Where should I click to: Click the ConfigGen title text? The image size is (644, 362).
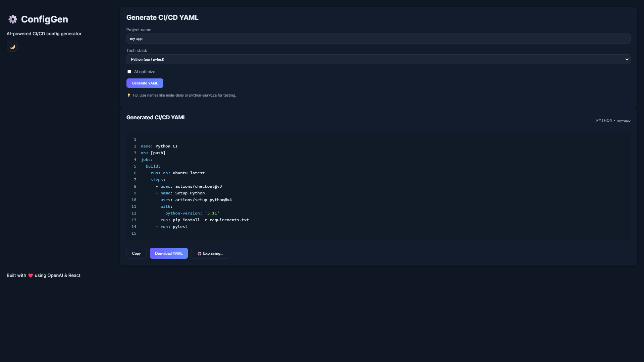[44, 19]
